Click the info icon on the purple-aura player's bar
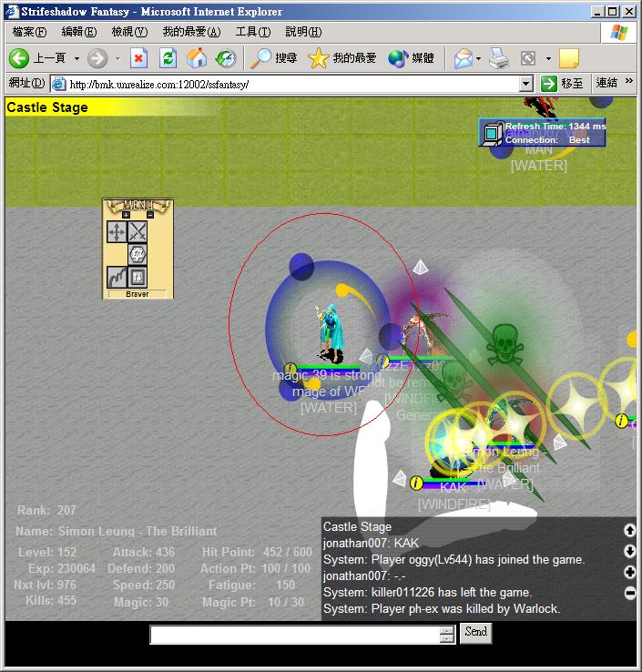642x672 pixels. (382, 361)
